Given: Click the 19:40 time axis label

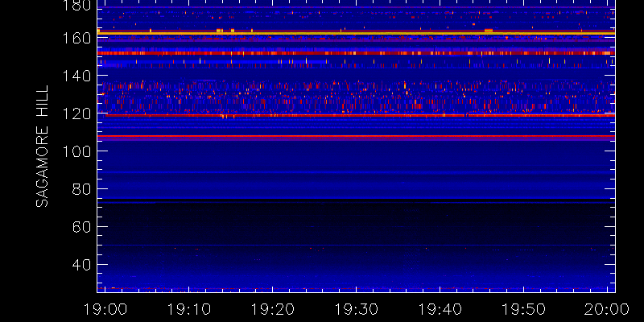Looking at the screenshot, I should point(440,309).
